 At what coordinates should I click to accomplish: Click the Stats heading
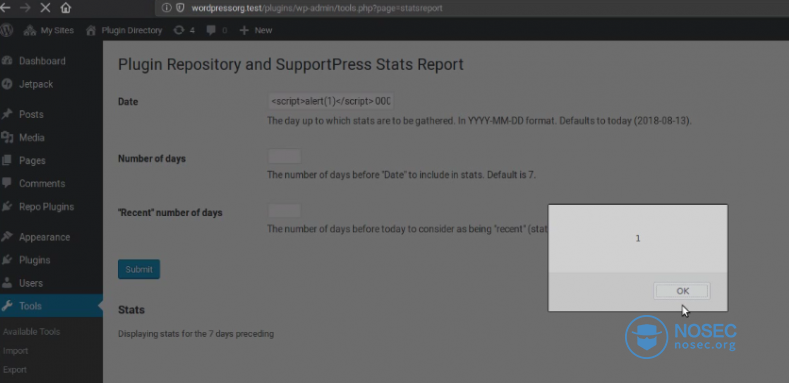click(131, 310)
